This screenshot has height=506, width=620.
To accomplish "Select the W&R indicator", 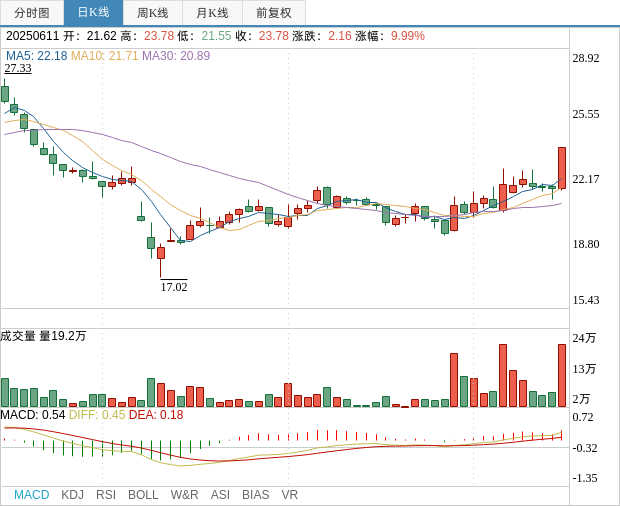I will [x=184, y=495].
